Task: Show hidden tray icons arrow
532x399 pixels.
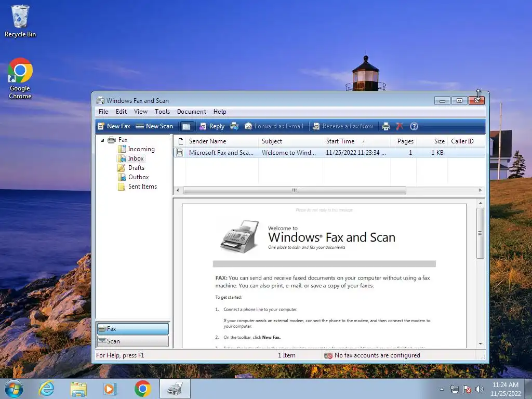Action: click(x=442, y=389)
